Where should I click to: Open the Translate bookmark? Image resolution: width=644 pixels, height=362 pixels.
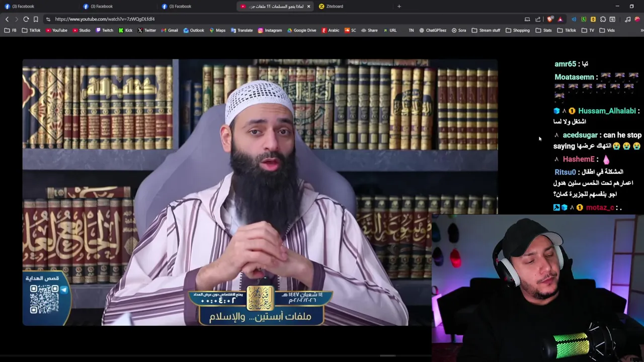click(242, 30)
